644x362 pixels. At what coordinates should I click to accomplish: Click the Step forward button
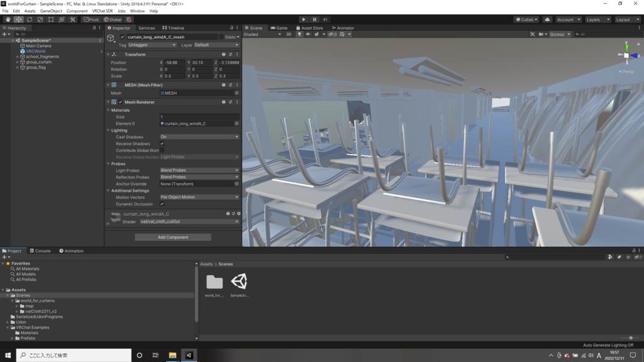[325, 19]
